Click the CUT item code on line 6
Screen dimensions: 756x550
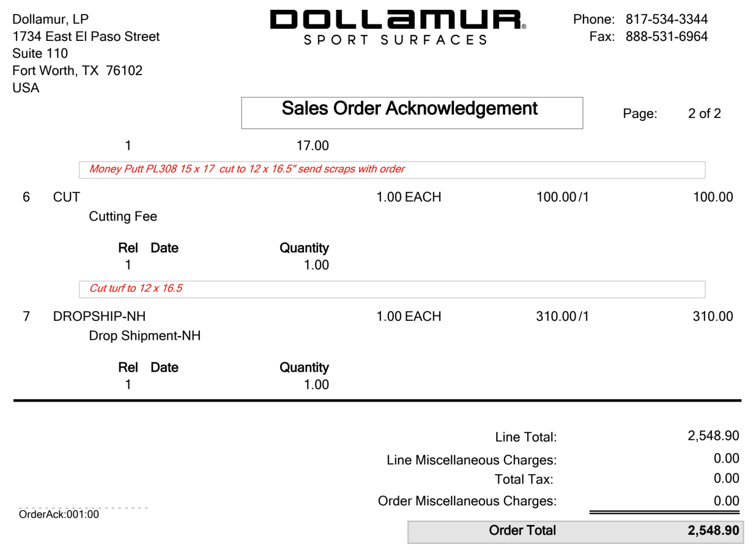(67, 197)
